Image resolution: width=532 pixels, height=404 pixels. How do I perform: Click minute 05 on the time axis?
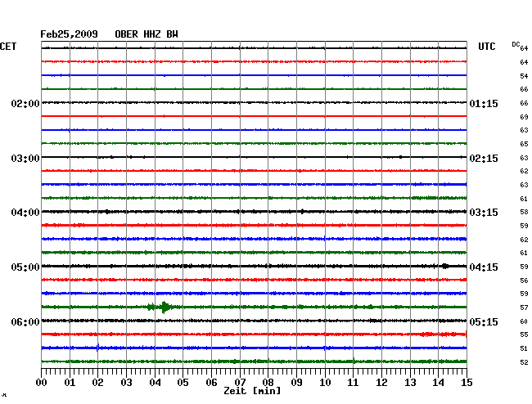[183, 382]
